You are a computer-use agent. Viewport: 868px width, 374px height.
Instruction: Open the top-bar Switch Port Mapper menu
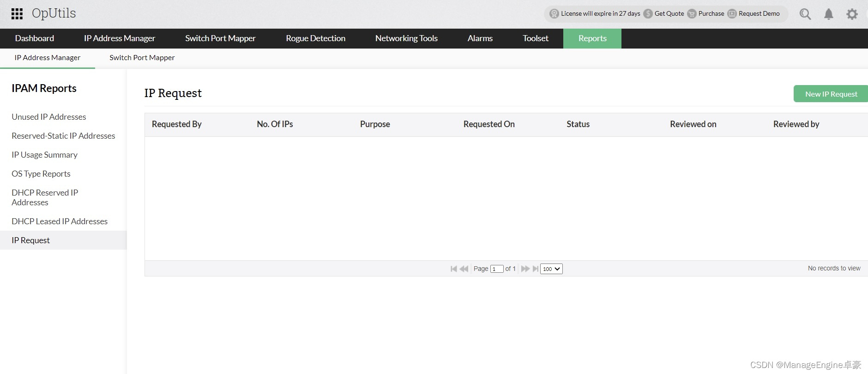click(x=220, y=38)
